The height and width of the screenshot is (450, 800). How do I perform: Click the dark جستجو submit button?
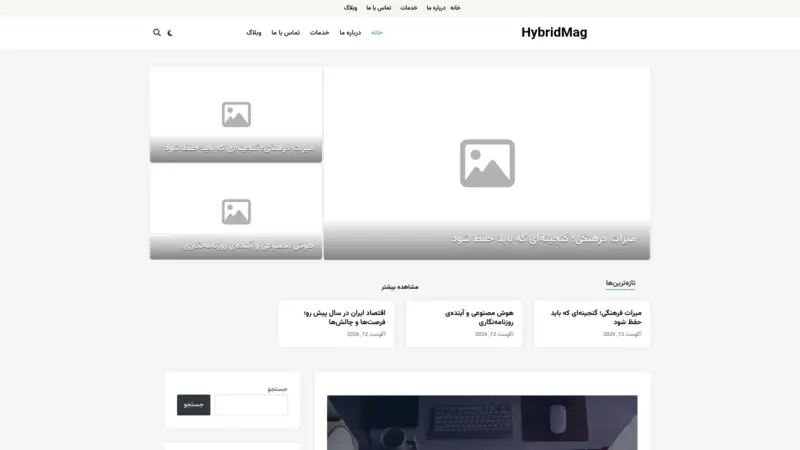[x=193, y=405]
